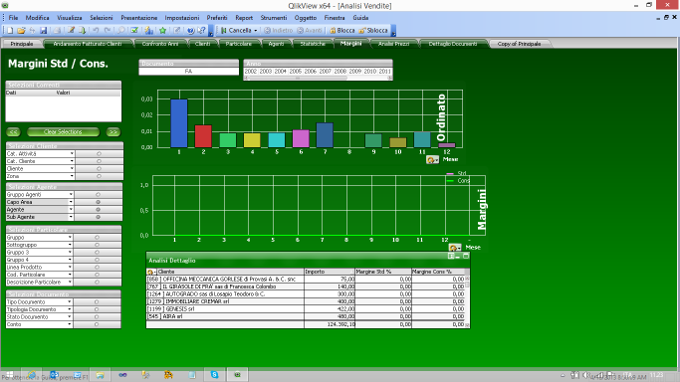The height and width of the screenshot is (382, 680).
Task: Open the Strumenti menu
Action: [x=274, y=18]
